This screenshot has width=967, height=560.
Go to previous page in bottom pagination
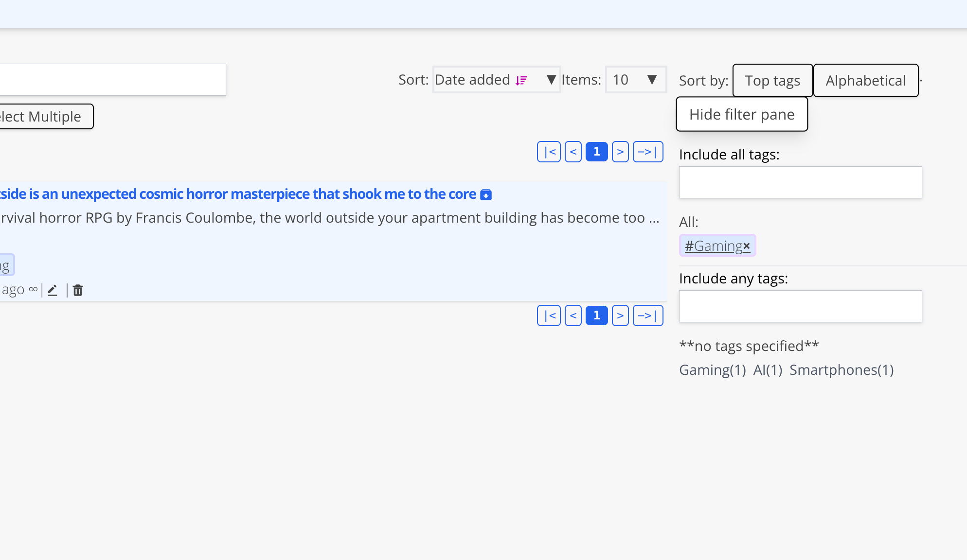coord(573,315)
